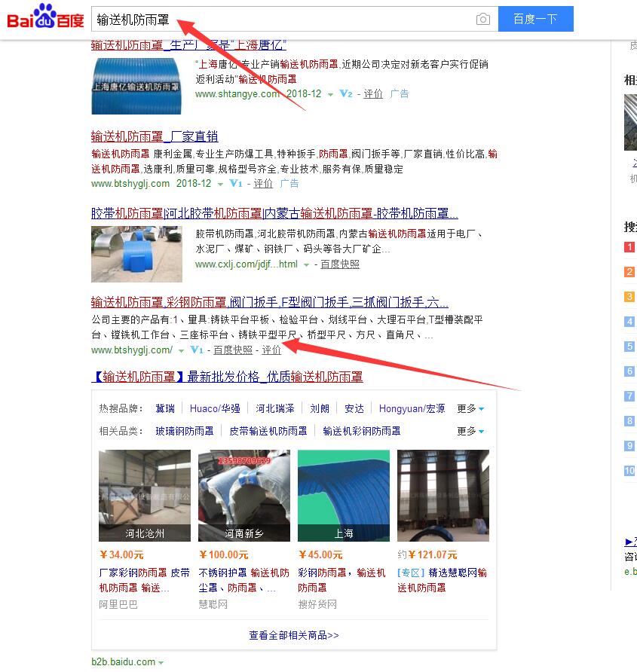Click 评价 link after 百度快照 for btshyglj.com/
637x672 pixels.
(271, 350)
